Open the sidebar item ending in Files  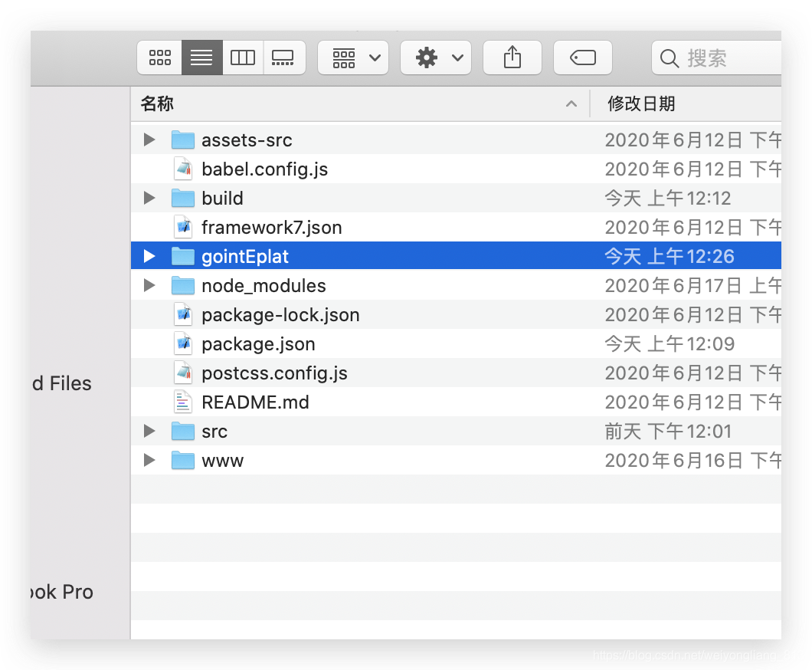[x=61, y=383]
